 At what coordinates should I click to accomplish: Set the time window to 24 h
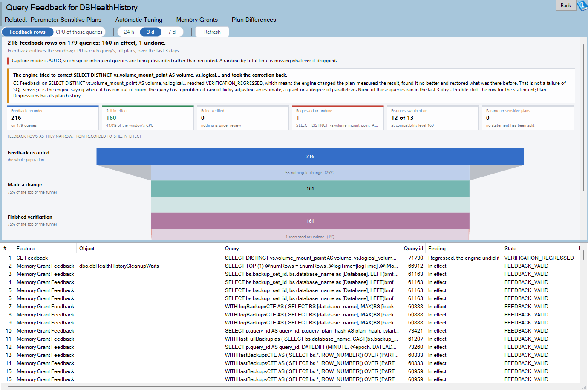tap(129, 32)
